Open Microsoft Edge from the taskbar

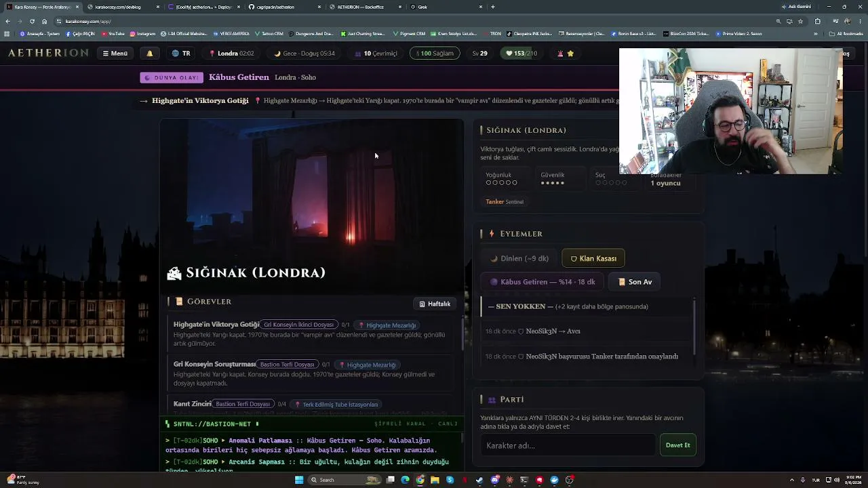click(406, 480)
